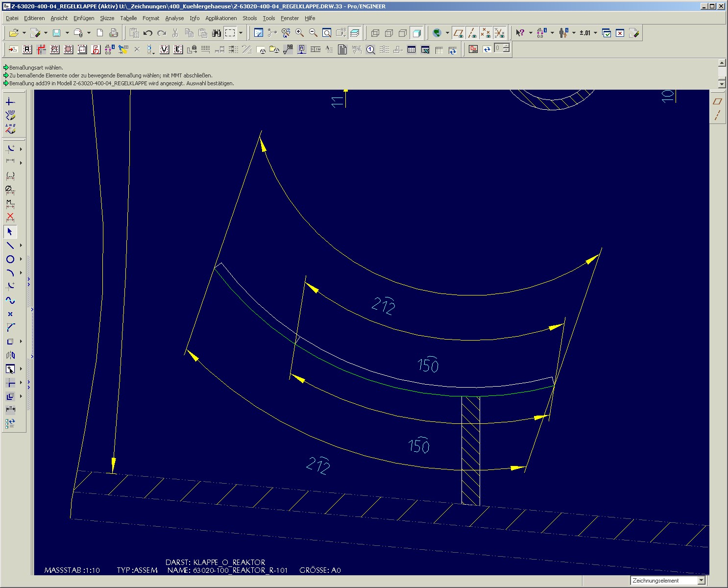Update drawing sheets with refresh icon

pyautogui.click(x=486, y=49)
